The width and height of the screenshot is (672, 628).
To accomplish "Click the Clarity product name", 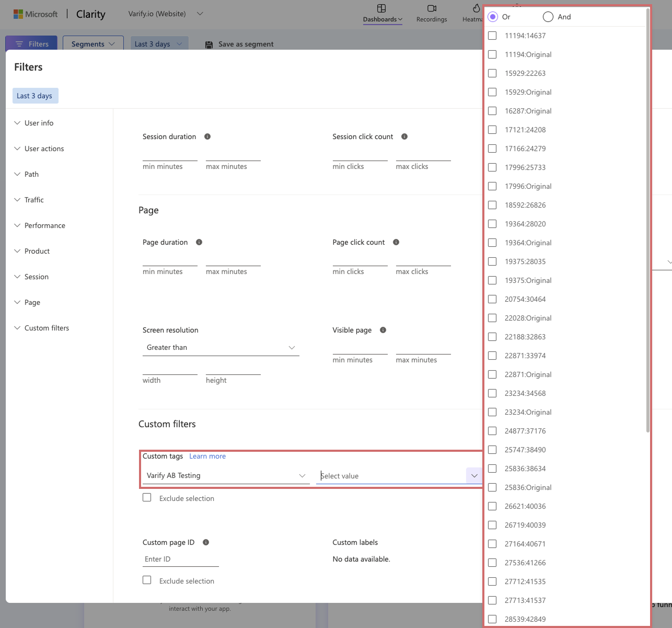I will click(x=91, y=14).
